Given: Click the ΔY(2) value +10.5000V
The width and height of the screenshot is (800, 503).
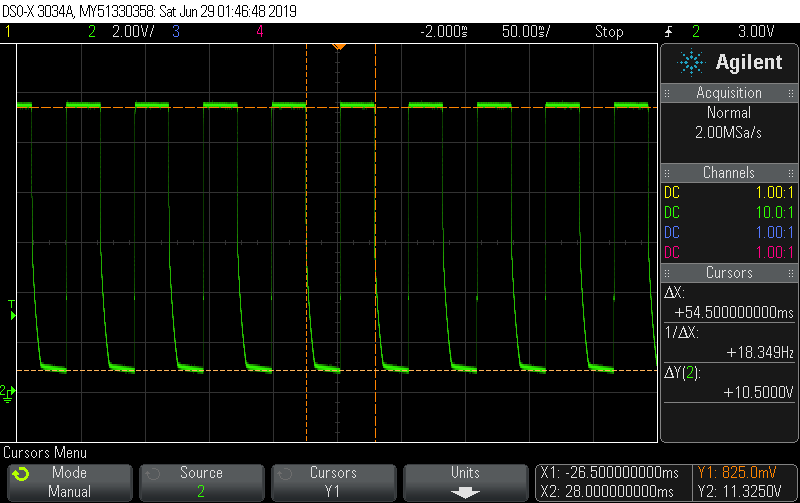Looking at the screenshot, I should (x=758, y=392).
